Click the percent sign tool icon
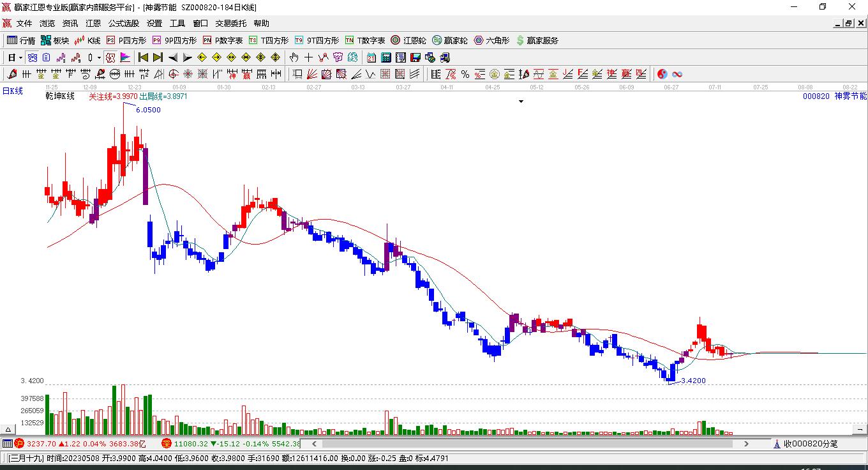The image size is (868, 470). [x=465, y=74]
